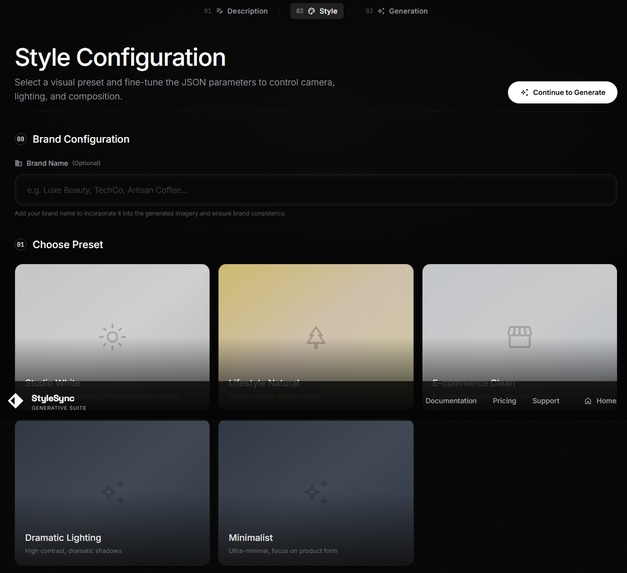Viewport: 627px width, 573px height.
Task: Open the Description step tab
Action: tap(236, 11)
